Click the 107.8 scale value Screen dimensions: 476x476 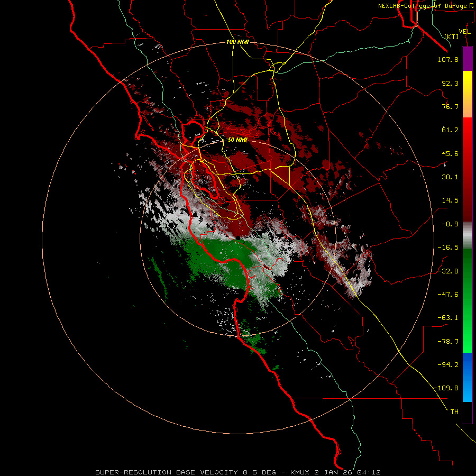coord(448,59)
